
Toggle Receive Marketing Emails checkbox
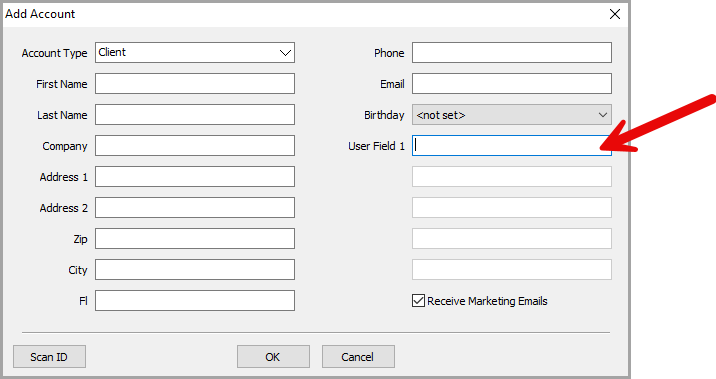418,300
